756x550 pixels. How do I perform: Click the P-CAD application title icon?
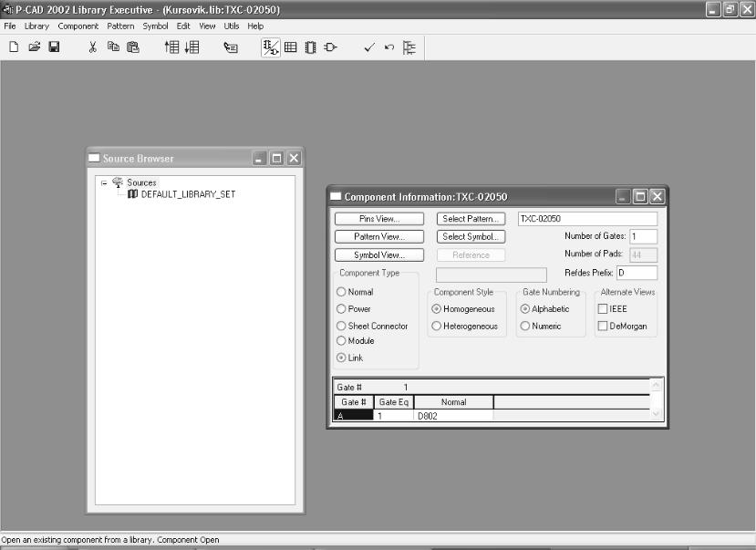click(7, 10)
